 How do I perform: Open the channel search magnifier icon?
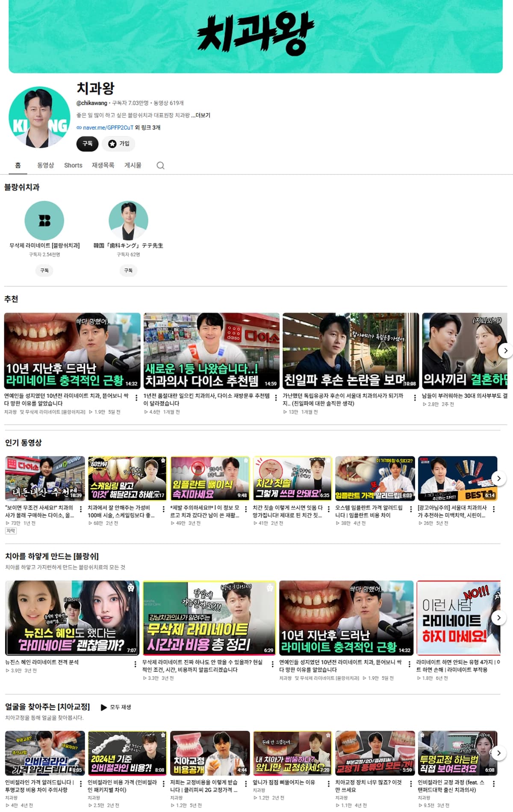[160, 165]
